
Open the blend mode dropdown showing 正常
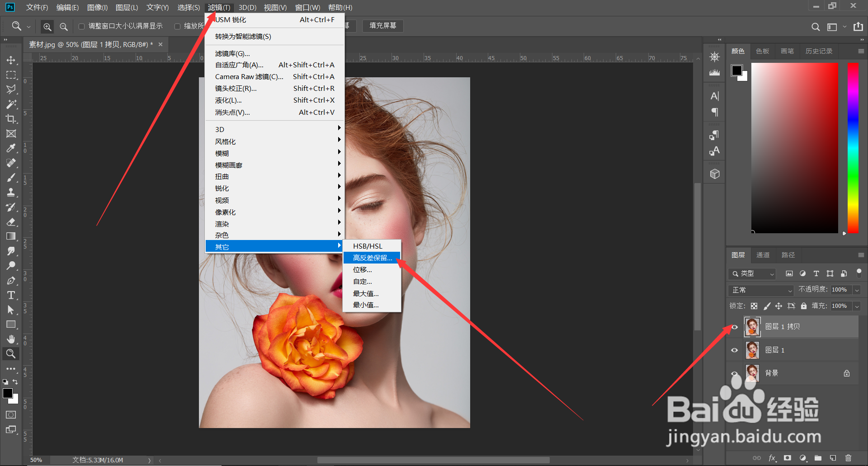[x=761, y=290]
